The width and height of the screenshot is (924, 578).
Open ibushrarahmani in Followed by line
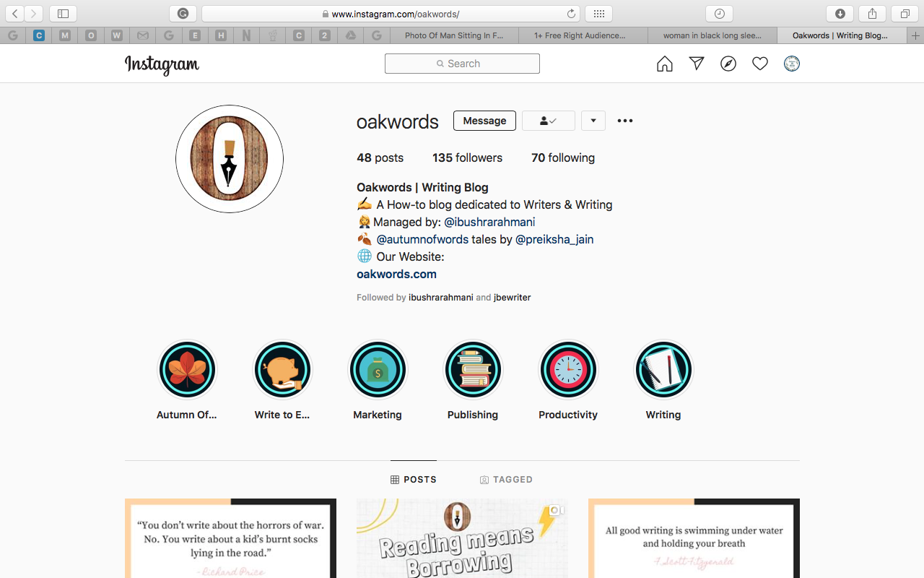pyautogui.click(x=441, y=297)
